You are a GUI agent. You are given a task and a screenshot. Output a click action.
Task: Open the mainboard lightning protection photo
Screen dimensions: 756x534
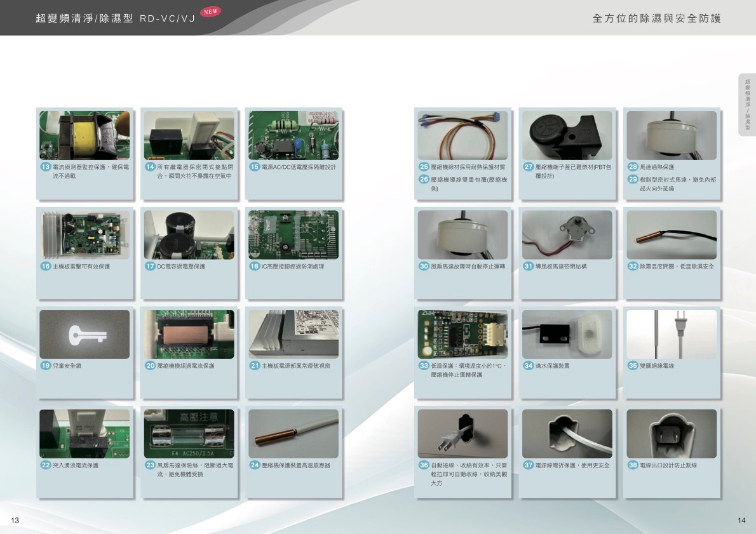[x=84, y=235]
